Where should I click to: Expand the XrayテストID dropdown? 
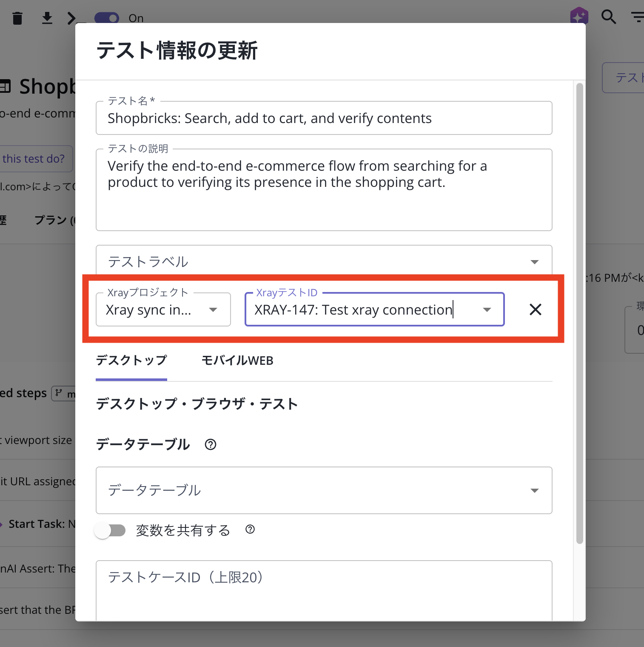pos(487,309)
